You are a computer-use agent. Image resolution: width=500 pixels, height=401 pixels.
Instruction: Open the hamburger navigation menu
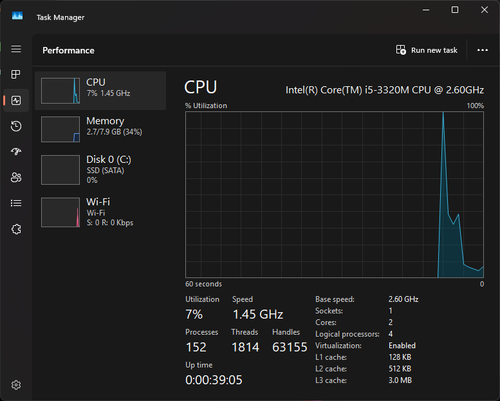pos(16,49)
